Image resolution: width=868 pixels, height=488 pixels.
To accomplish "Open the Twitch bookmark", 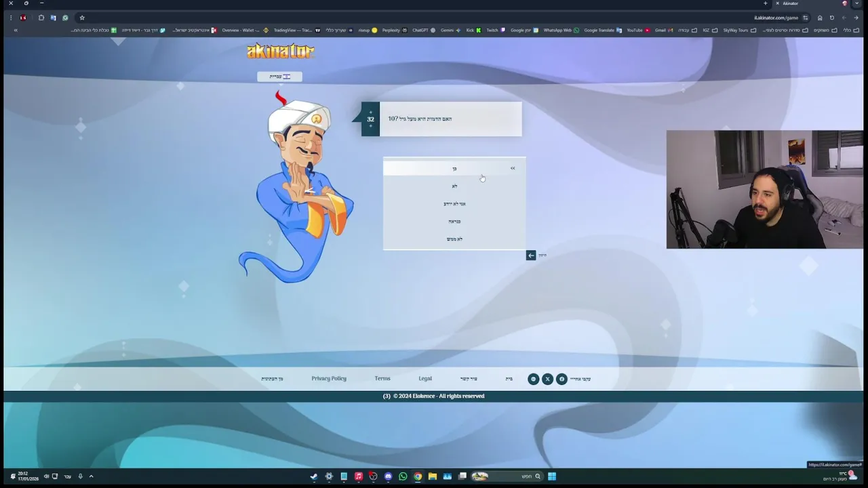I will pyautogui.click(x=496, y=30).
